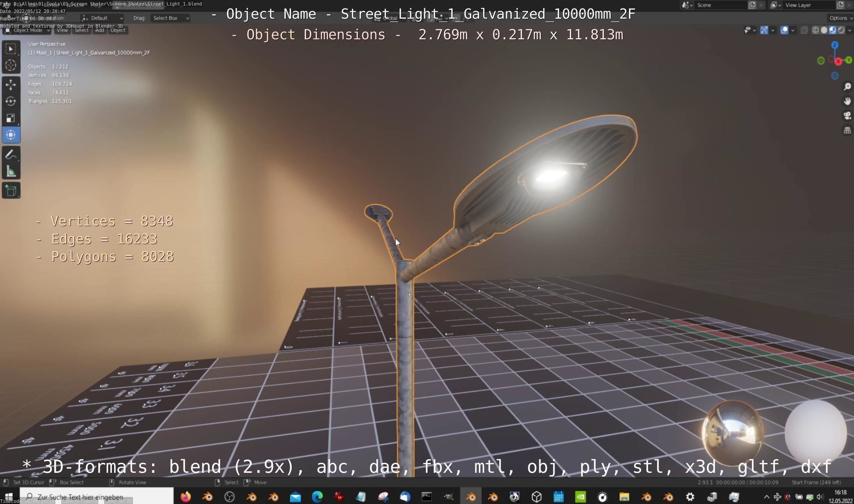The width and height of the screenshot is (854, 504).
Task: Open the Object Mode dropdown
Action: click(x=27, y=30)
